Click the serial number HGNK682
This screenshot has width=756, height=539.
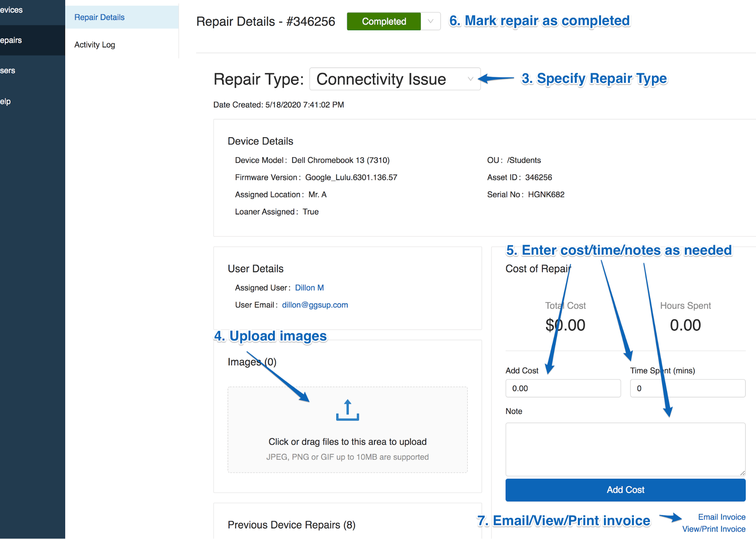coord(546,194)
